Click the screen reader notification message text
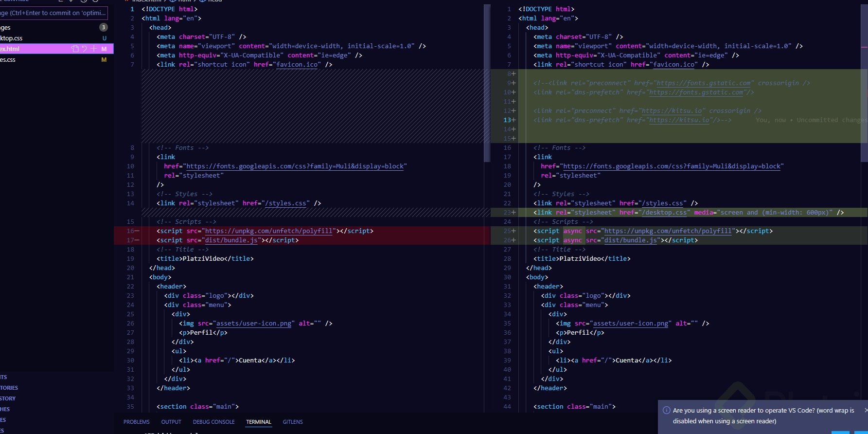The height and width of the screenshot is (434, 868). [x=763, y=416]
